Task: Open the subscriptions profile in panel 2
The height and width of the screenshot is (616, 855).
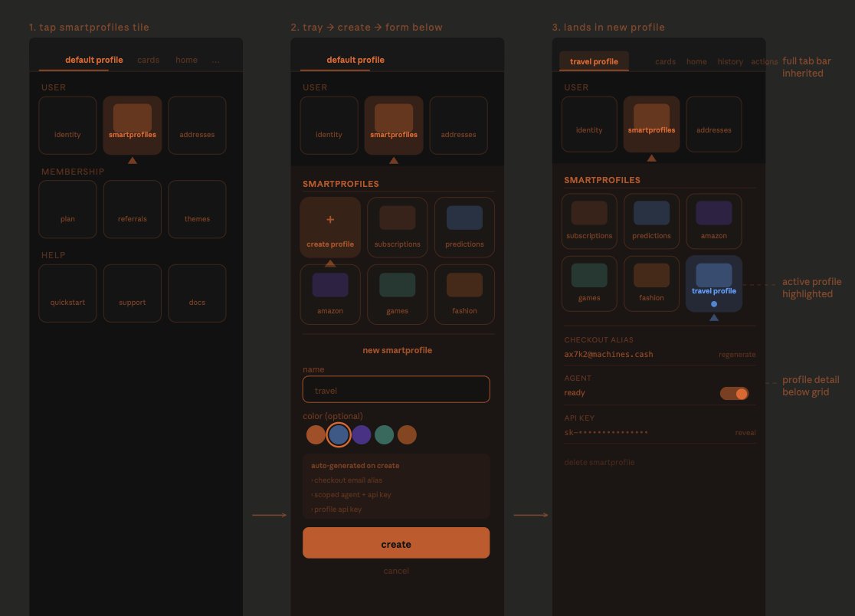Action: point(397,228)
